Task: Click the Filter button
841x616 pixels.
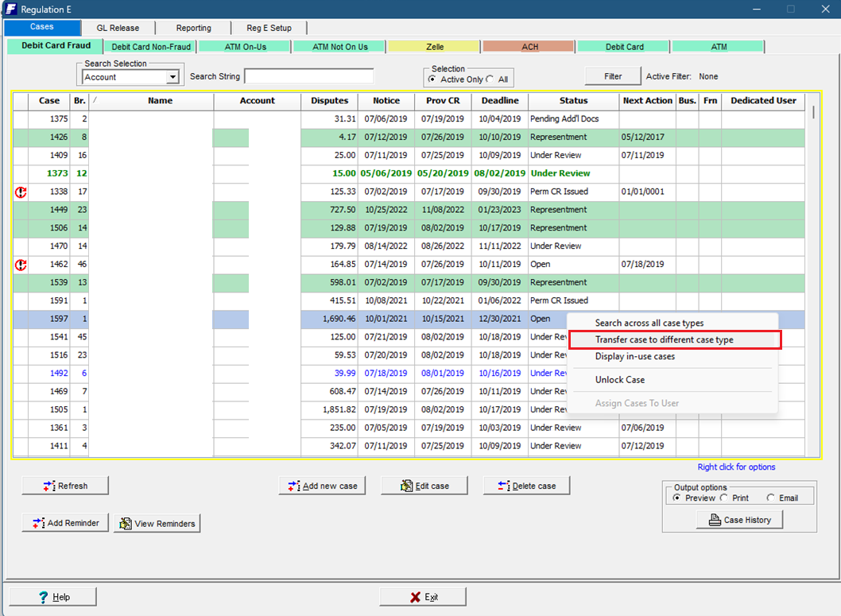Action: point(613,76)
